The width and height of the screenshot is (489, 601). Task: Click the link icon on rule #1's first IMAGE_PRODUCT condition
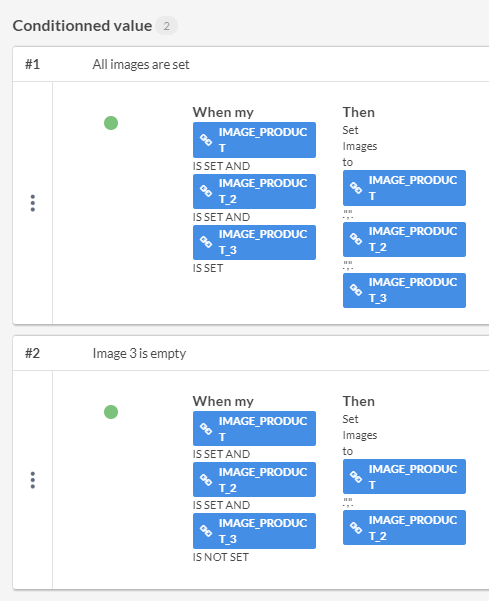206,140
